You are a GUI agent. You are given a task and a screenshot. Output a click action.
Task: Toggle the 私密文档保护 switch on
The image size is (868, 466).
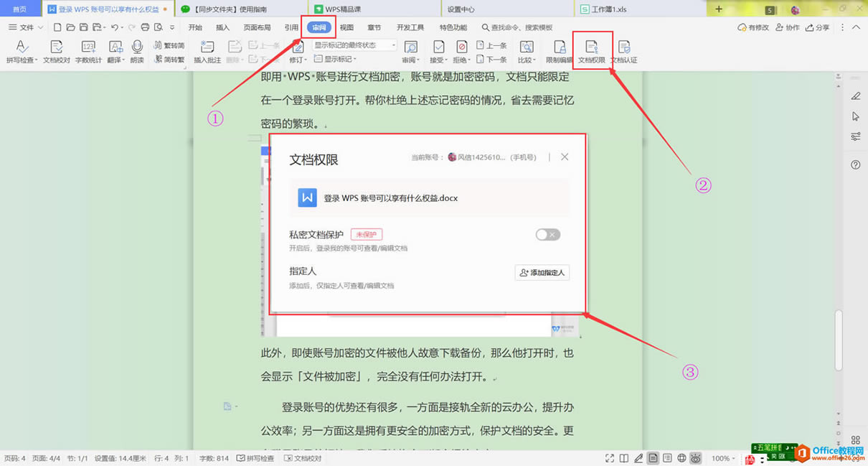[547, 235]
